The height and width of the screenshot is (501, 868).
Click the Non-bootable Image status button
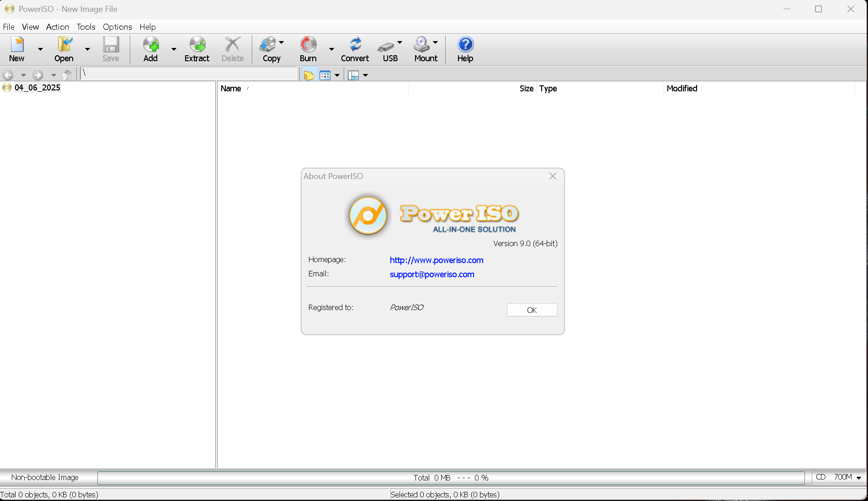pyautogui.click(x=45, y=478)
